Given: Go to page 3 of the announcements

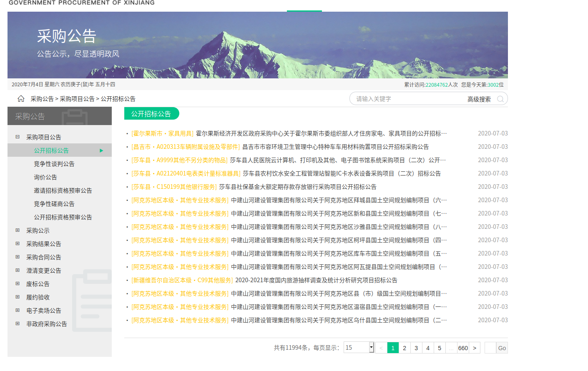Looking at the screenshot, I should pos(416,347).
